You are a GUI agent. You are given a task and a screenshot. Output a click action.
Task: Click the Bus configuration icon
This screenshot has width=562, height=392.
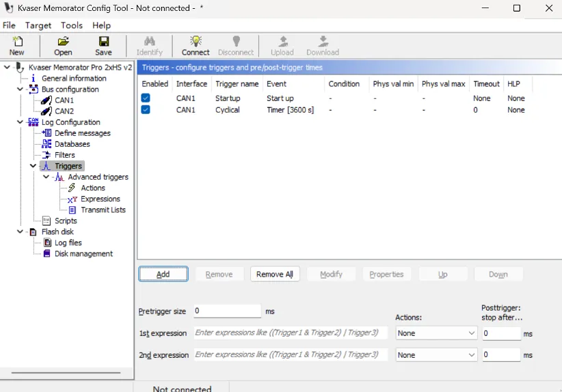tap(34, 89)
